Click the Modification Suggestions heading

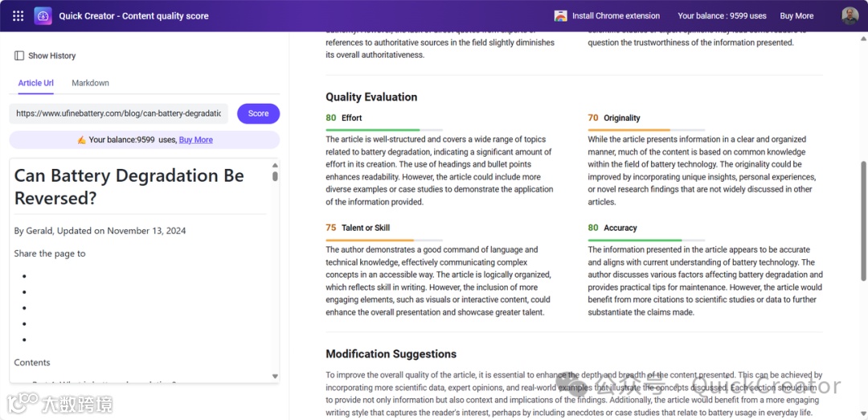coord(391,354)
